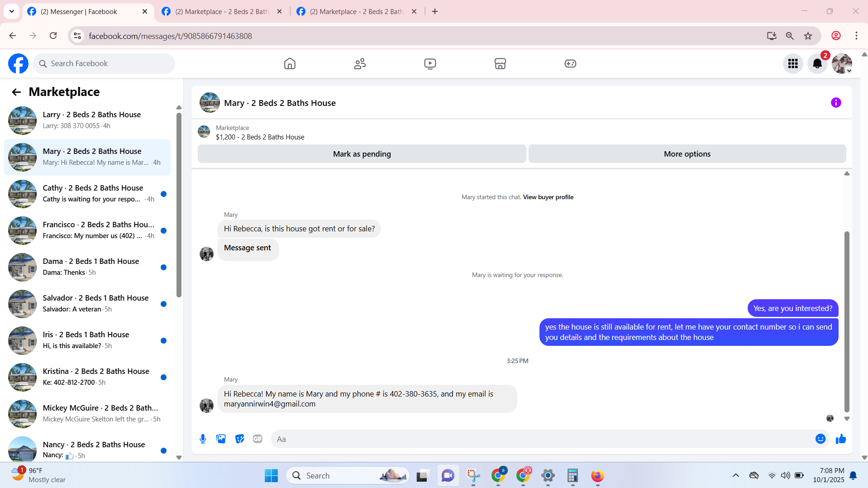Open Calculator from the taskbar
Image resolution: width=868 pixels, height=488 pixels.
(x=572, y=476)
